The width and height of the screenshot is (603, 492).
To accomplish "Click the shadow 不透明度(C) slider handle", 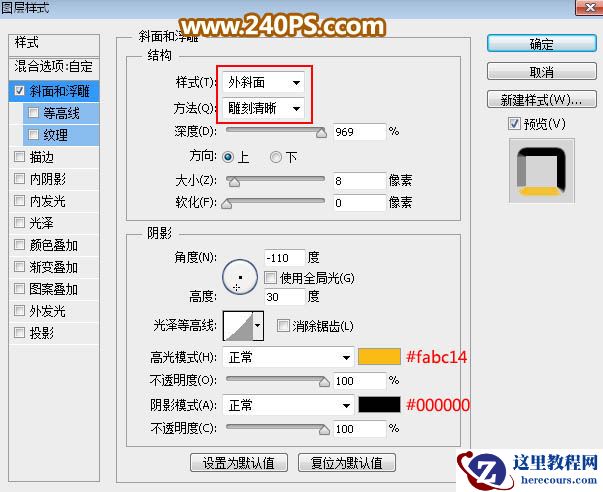I will pyautogui.click(x=324, y=430).
